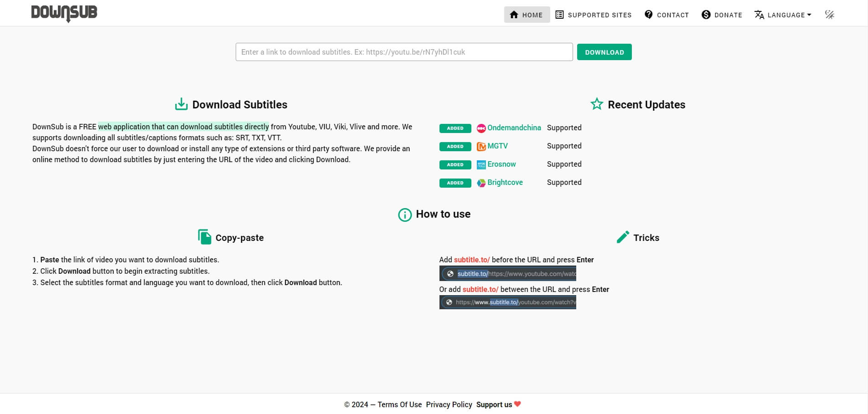Open Privacy Policy link

pos(449,404)
